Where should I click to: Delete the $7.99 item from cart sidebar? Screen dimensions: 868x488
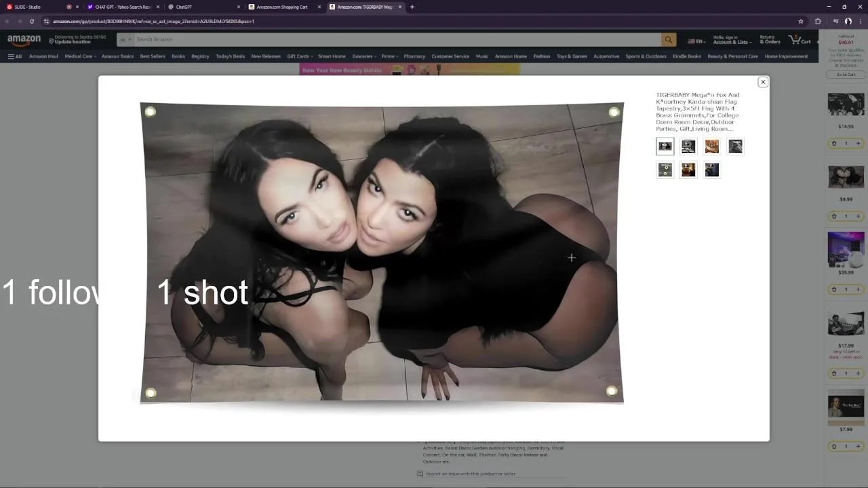pyautogui.click(x=834, y=446)
